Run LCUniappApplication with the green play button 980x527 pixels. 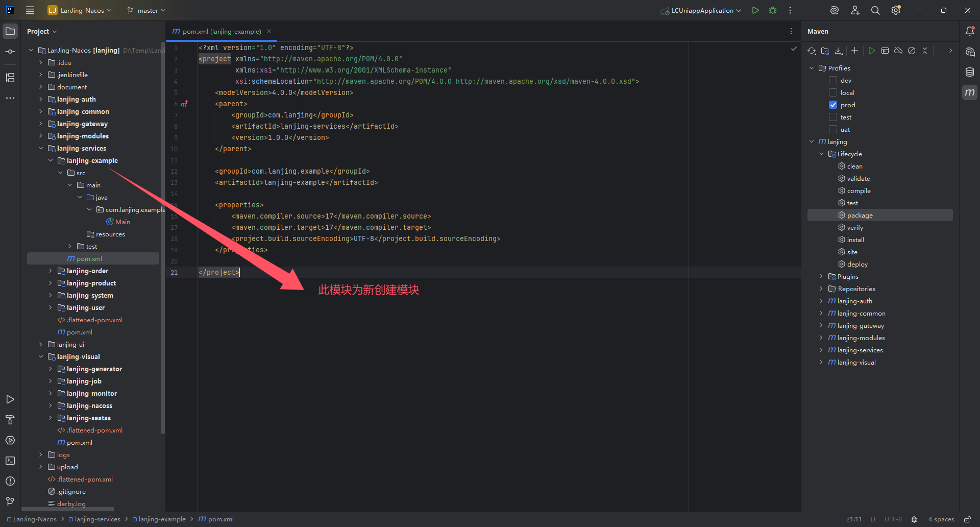(x=755, y=10)
